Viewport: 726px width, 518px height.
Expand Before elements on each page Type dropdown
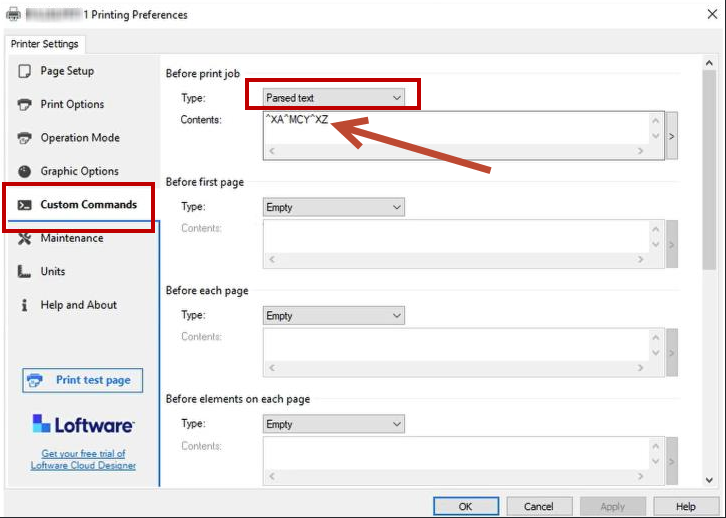[333, 424]
